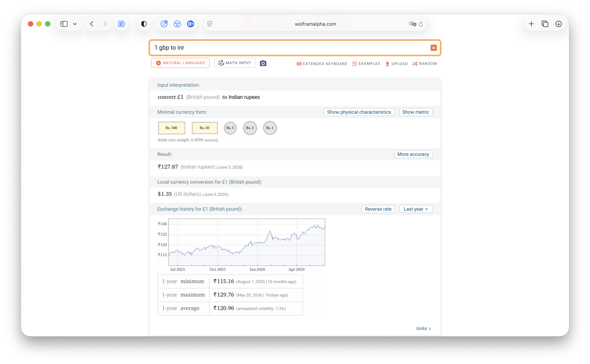Screen dimensions: 590x364
Task: Open the sidebar dropdown chevron
Action: (75, 24)
